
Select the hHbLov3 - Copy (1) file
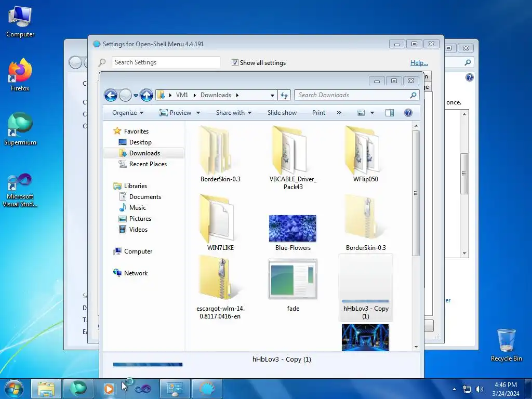(x=365, y=287)
